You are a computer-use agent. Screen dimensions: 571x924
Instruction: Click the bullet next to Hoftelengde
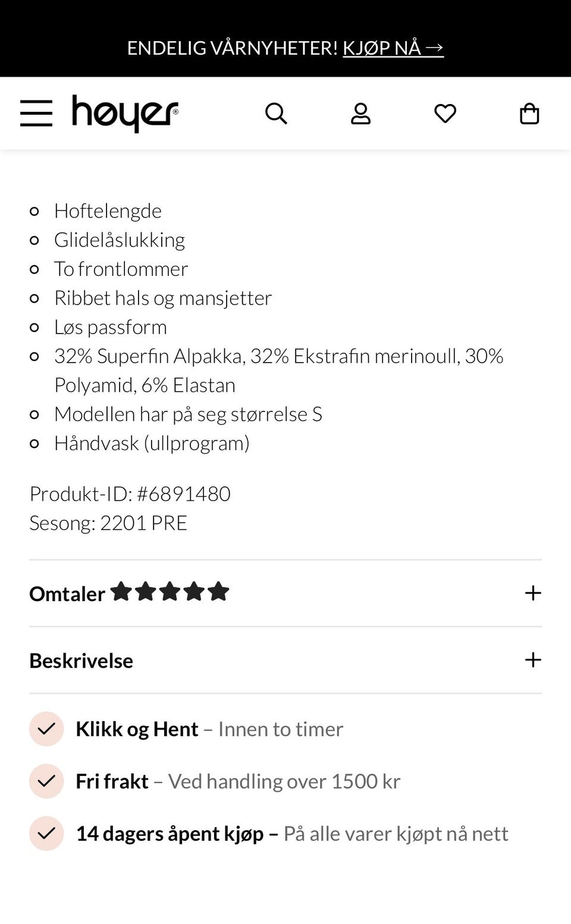34,211
